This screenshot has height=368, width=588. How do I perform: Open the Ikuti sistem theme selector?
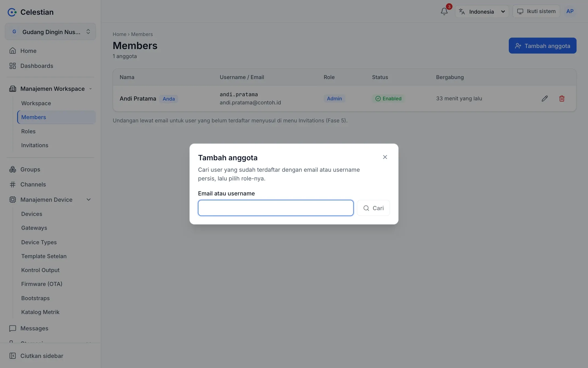pyautogui.click(x=536, y=11)
